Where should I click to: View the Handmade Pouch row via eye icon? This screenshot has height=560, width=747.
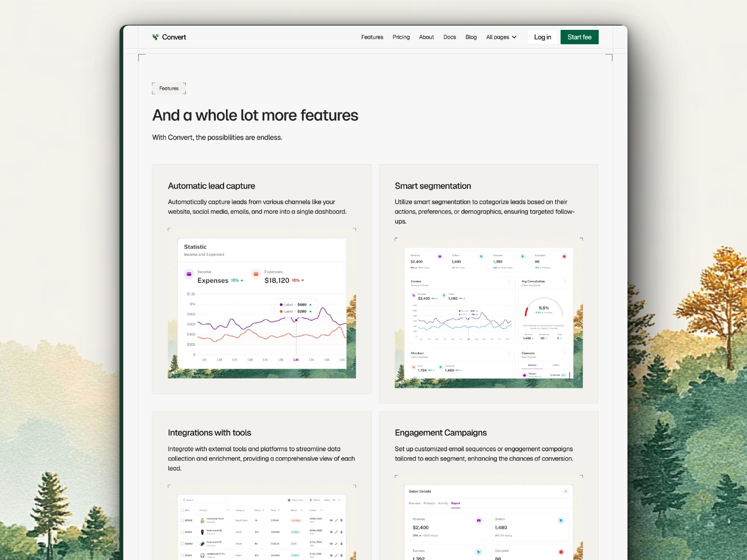pos(331,520)
